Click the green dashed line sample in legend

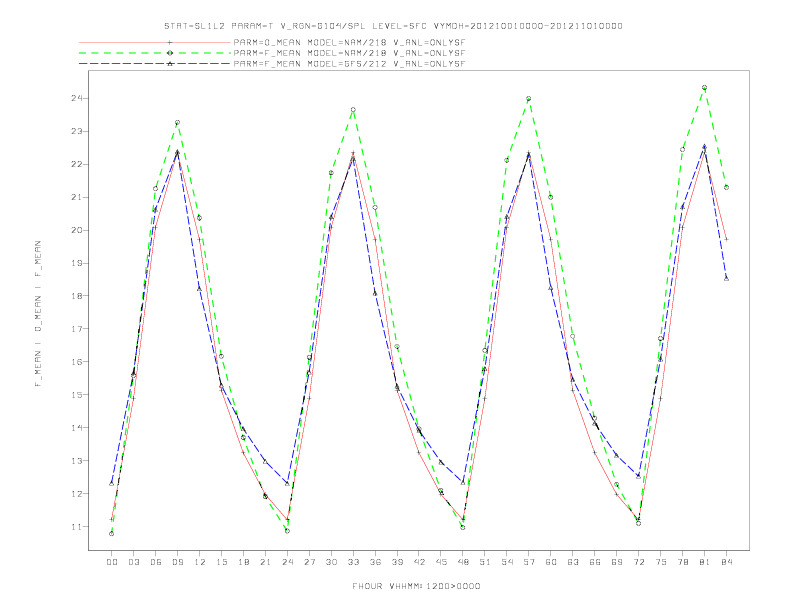(x=155, y=53)
